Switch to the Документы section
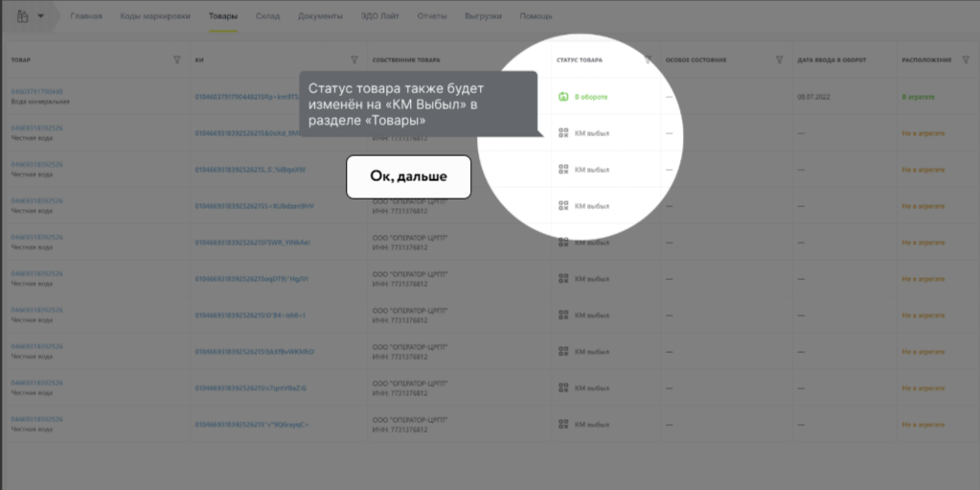This screenshot has width=980, height=490. point(320,16)
